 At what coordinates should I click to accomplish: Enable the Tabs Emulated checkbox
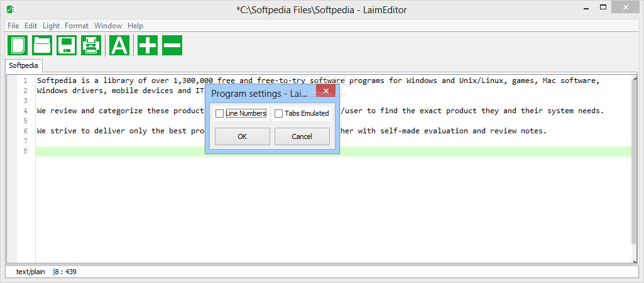pos(279,114)
